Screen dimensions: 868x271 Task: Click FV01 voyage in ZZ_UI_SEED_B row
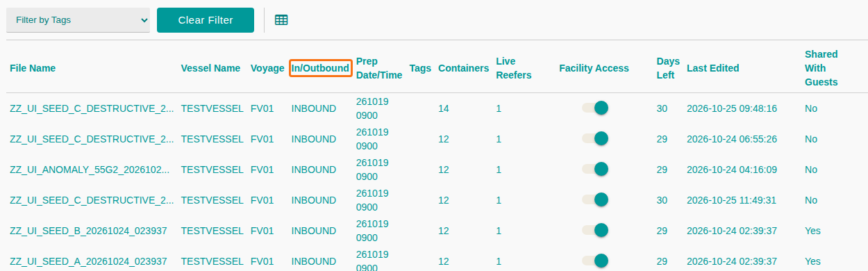click(x=262, y=231)
